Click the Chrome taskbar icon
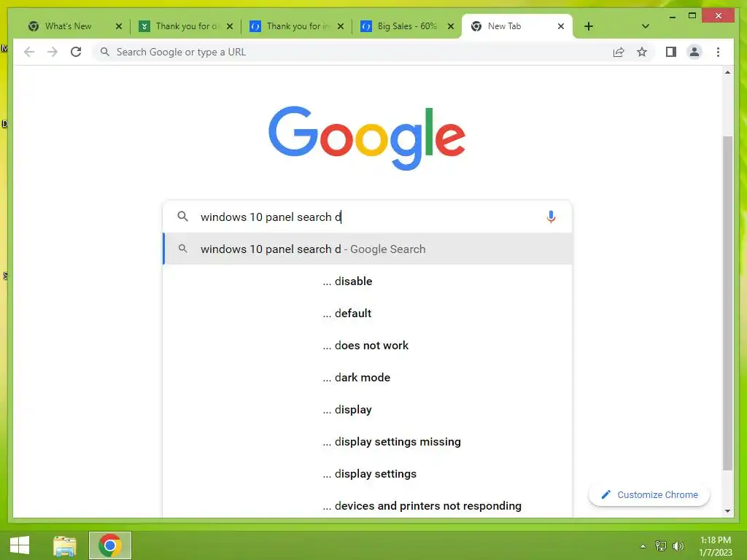This screenshot has height=560, width=747. [110, 545]
